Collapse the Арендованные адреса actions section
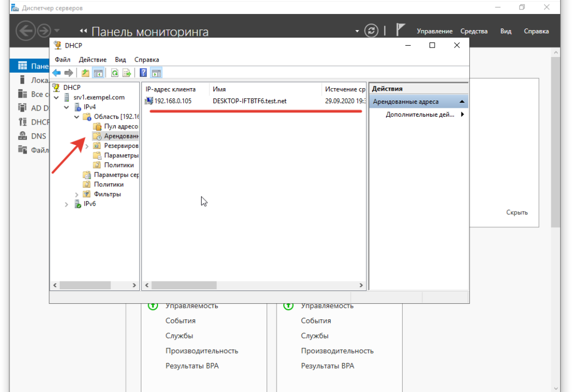Image resolution: width=572 pixels, height=392 pixels. click(462, 102)
